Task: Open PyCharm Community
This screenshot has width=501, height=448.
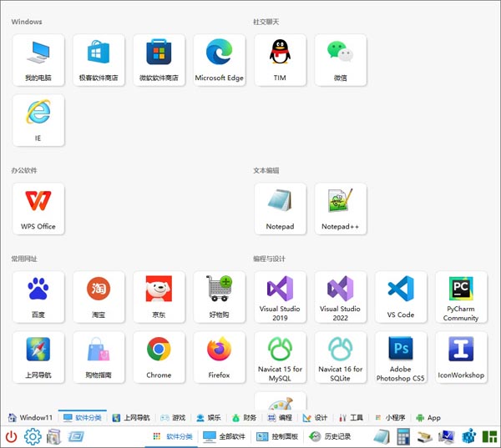Action: (x=462, y=297)
